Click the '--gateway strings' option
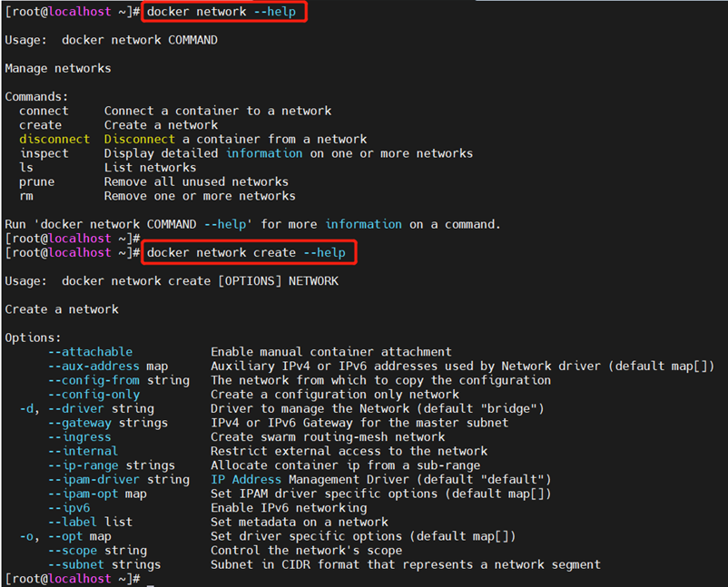Image resolution: width=728 pixels, height=587 pixels. (108, 423)
